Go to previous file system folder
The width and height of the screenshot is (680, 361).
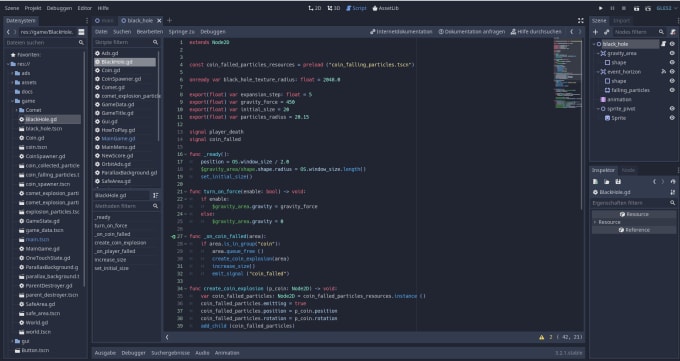point(8,32)
